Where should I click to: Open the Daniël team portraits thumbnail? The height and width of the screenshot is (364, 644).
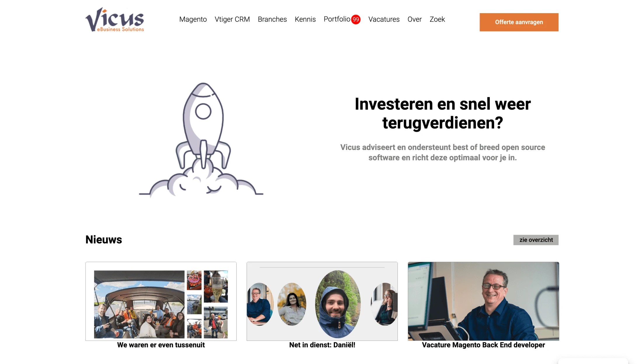pos(322,301)
